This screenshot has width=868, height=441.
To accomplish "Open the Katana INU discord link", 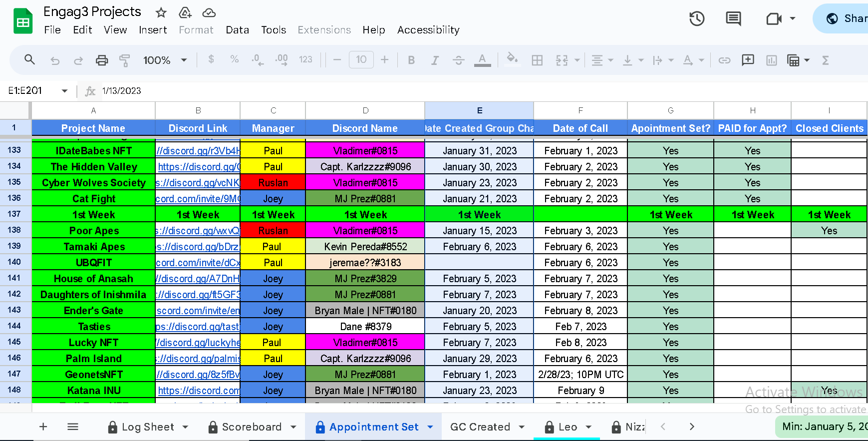I will (199, 391).
